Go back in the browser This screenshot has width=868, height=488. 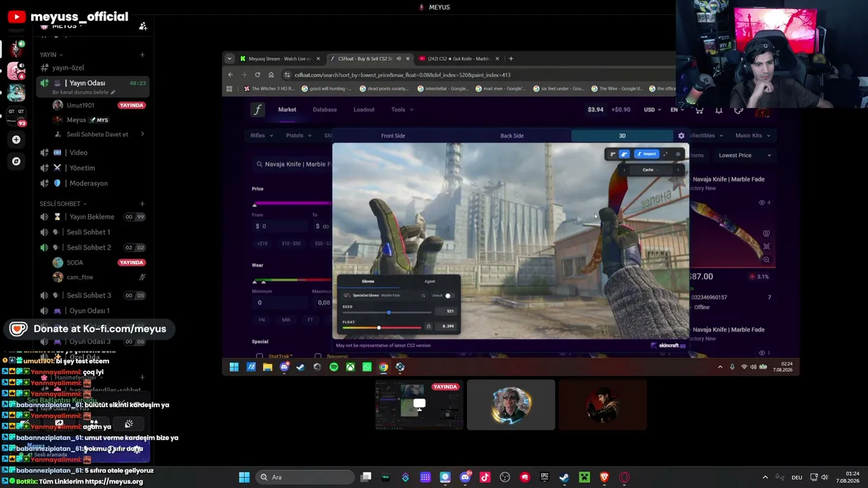[231, 75]
